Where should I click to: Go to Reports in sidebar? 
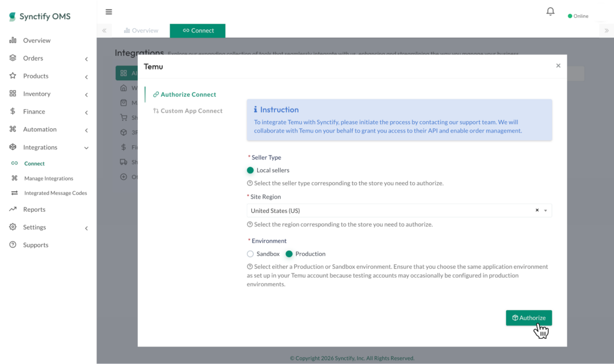34,209
